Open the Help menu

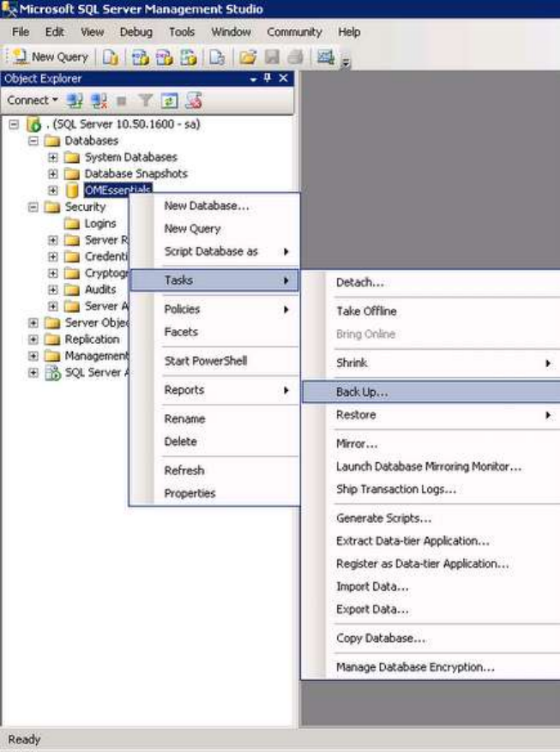[x=349, y=32]
